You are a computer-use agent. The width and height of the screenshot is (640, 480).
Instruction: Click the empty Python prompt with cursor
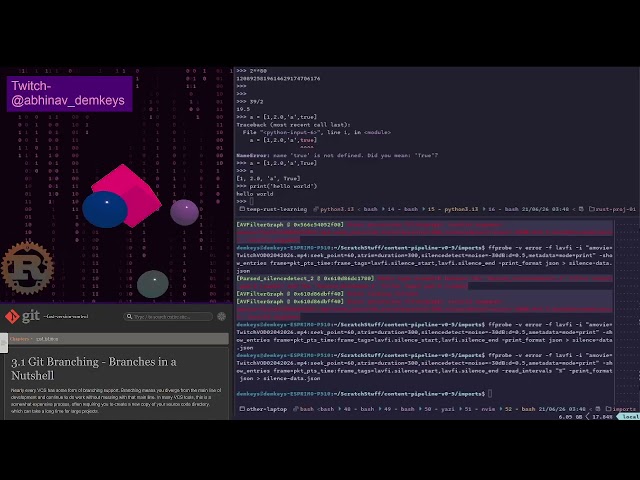[x=245, y=202]
